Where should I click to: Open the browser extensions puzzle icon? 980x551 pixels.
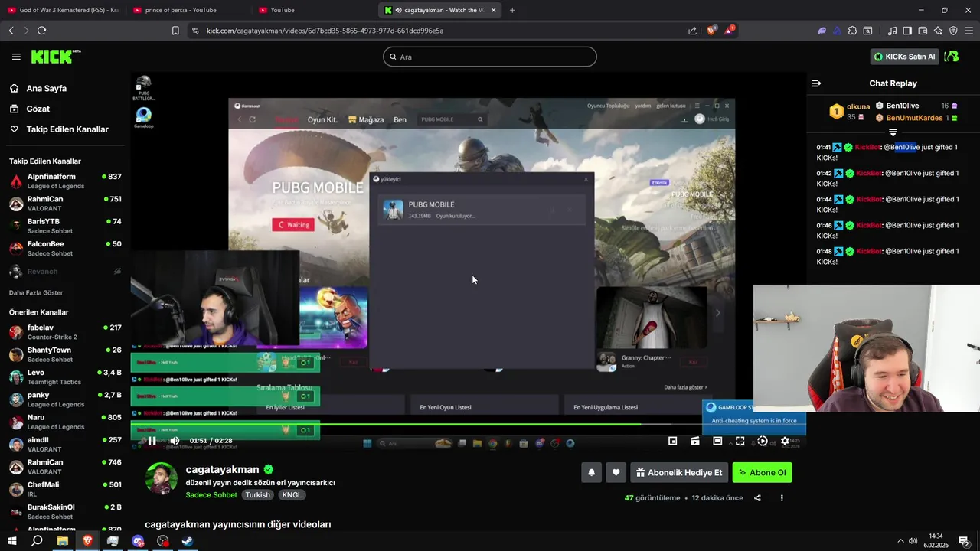coord(852,31)
